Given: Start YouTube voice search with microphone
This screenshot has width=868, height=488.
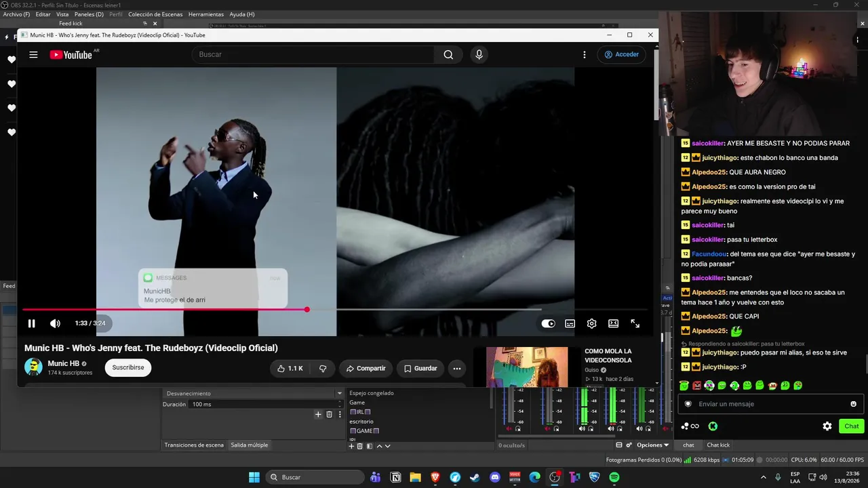Looking at the screenshot, I should (x=479, y=55).
